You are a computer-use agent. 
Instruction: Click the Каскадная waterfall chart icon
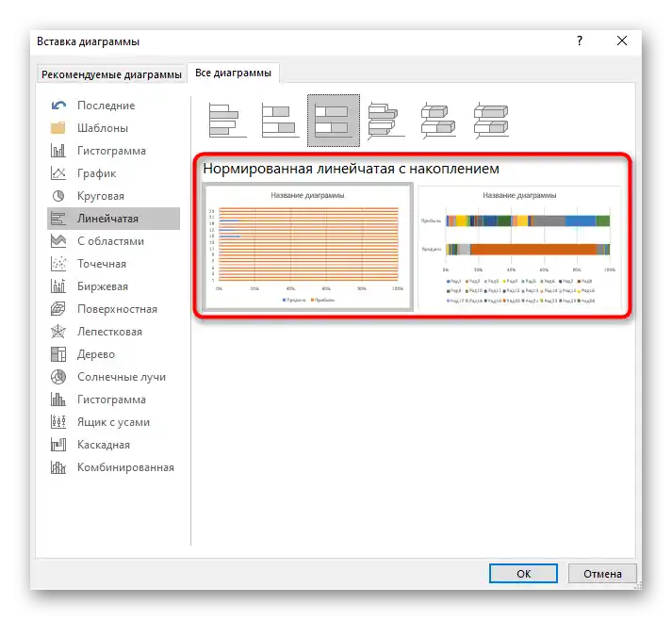click(58, 445)
